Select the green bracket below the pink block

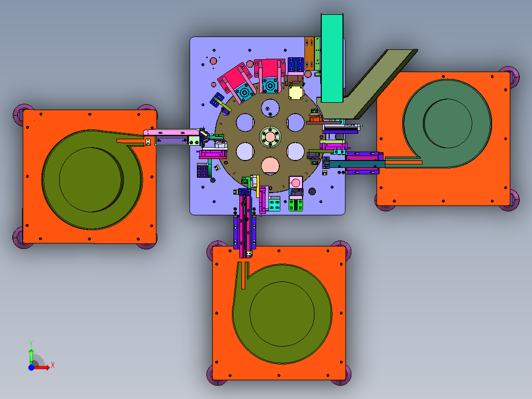tap(296, 205)
